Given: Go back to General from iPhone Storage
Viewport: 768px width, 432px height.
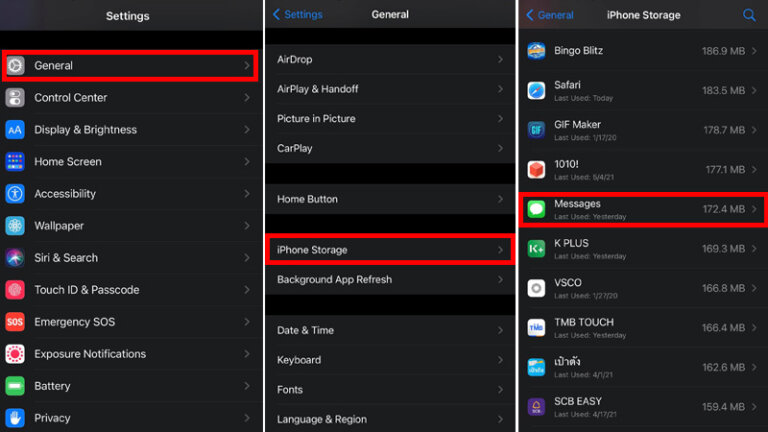Looking at the screenshot, I should point(550,15).
